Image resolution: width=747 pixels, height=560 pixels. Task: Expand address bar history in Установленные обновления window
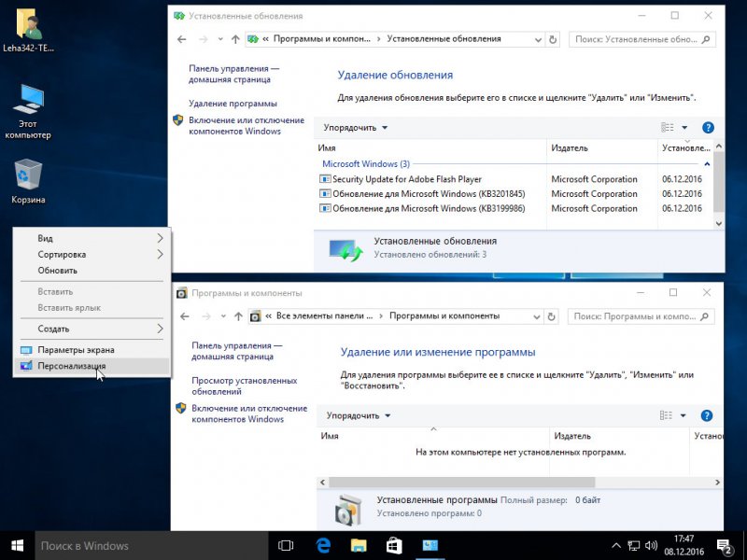(x=538, y=39)
